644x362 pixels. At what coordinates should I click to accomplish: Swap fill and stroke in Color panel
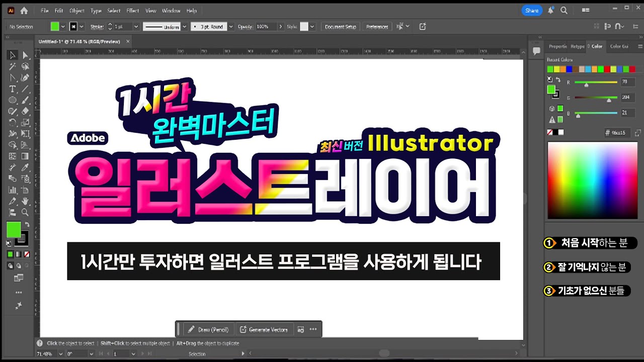(558, 79)
